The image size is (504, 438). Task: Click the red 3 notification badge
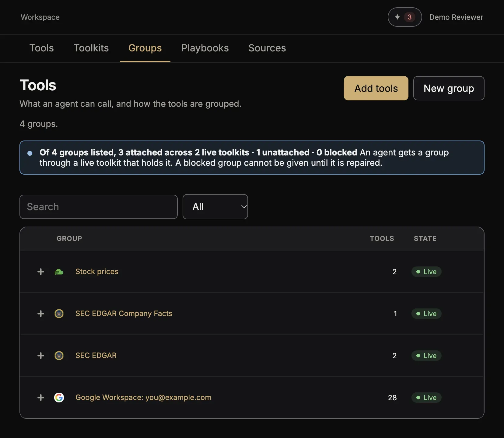[x=410, y=17]
